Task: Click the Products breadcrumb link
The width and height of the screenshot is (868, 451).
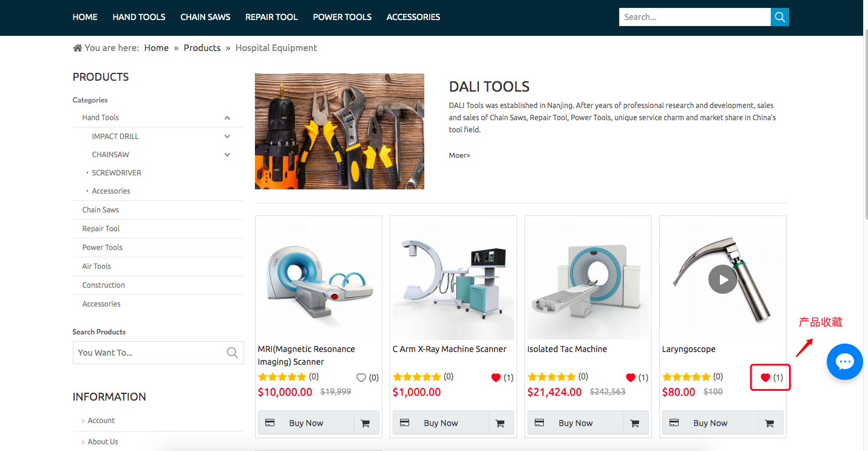Action: [x=202, y=48]
